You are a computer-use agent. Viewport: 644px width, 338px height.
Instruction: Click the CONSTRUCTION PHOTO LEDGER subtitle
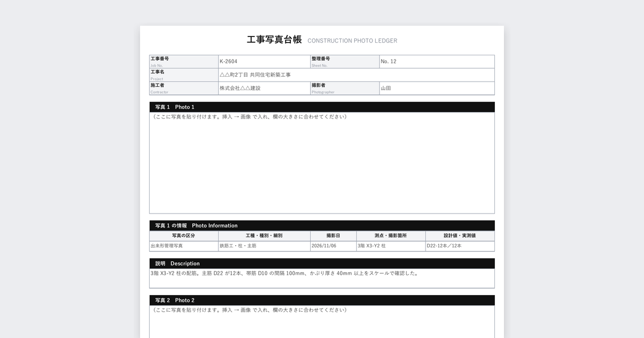[x=353, y=41]
